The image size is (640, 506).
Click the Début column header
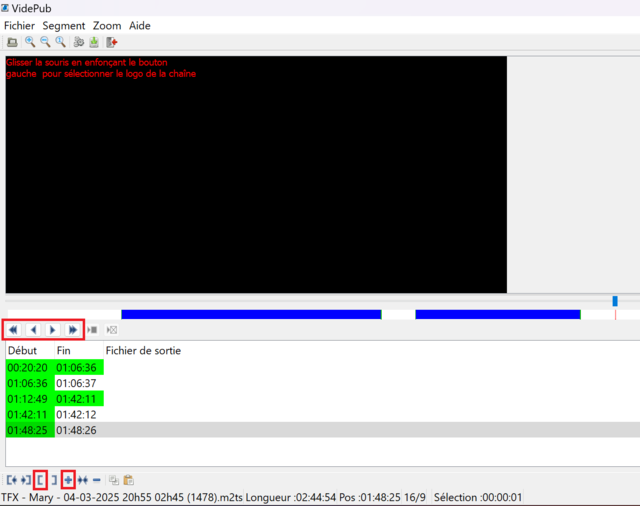30,351
